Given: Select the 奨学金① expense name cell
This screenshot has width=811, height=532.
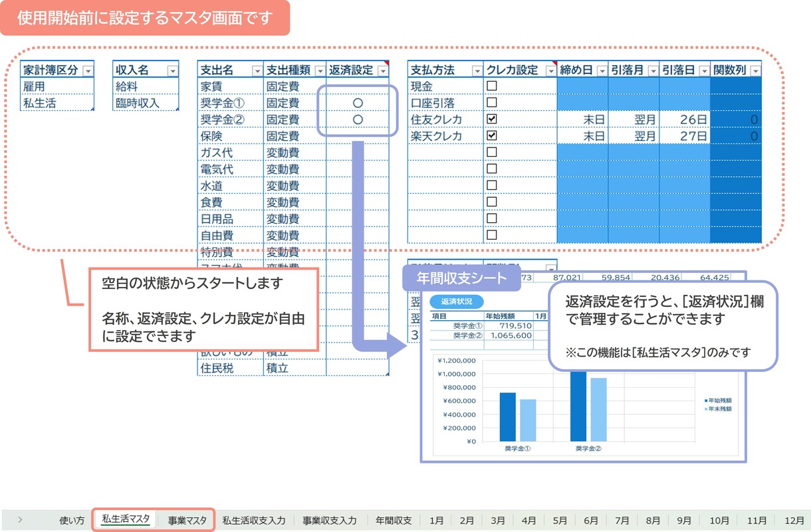Looking at the screenshot, I should 230,103.
